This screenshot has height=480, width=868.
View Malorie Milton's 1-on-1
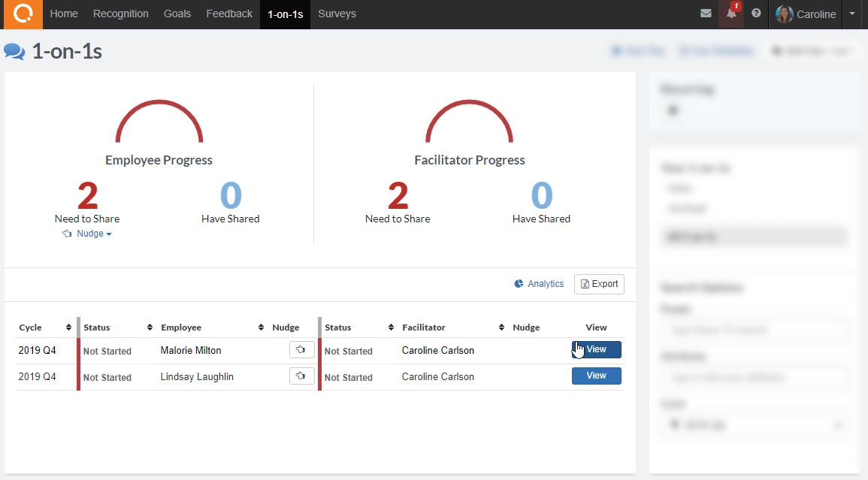coord(596,350)
